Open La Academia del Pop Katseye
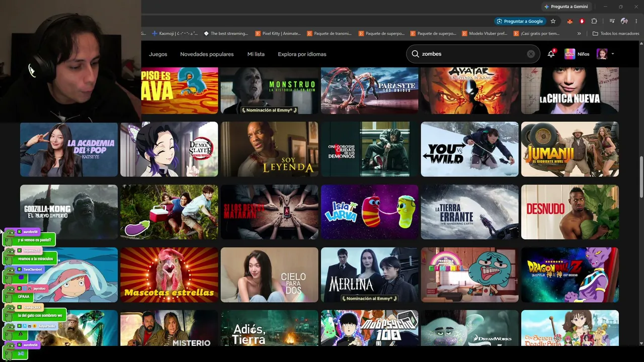 click(69, 149)
